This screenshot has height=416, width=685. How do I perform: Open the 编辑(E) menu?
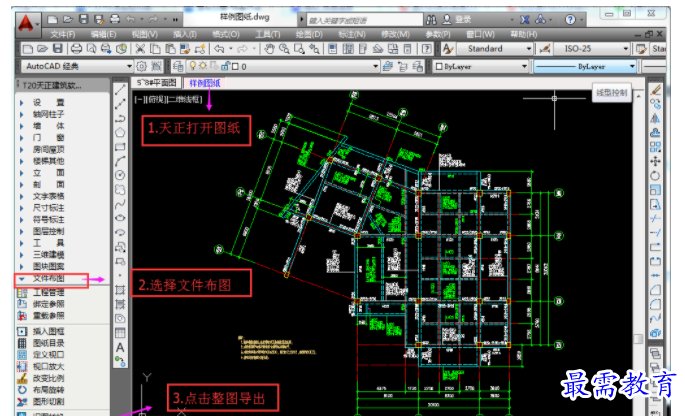coord(104,34)
